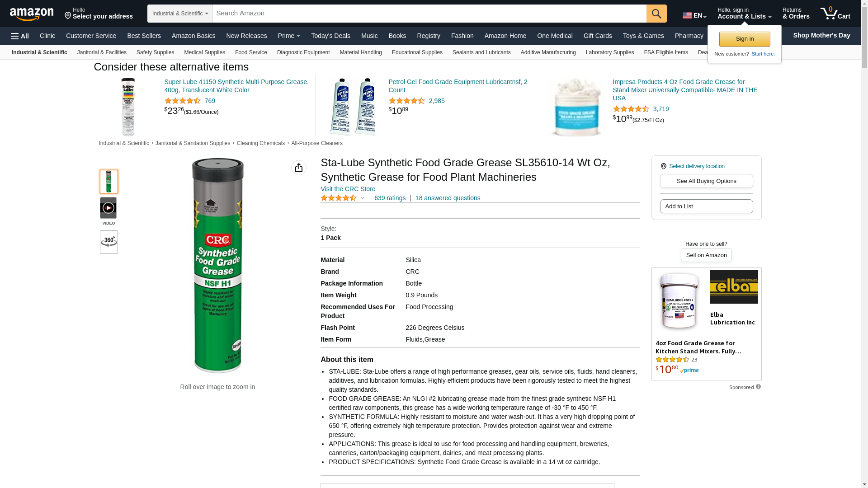Screen dimensions: 868x488
Task: Select the Safety Supplies subcategory tab
Action: [x=155, y=52]
